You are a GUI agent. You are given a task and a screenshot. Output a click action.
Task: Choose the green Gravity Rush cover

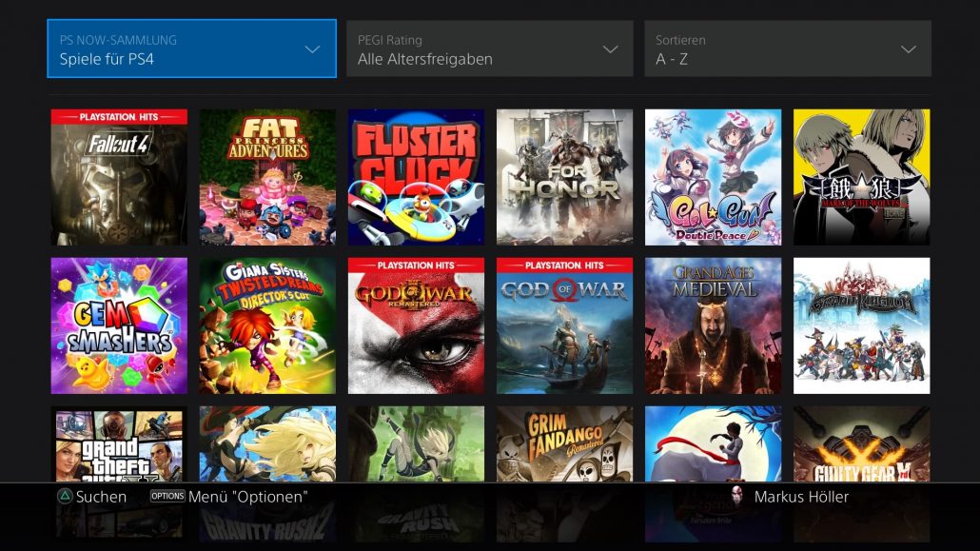pyautogui.click(x=416, y=444)
